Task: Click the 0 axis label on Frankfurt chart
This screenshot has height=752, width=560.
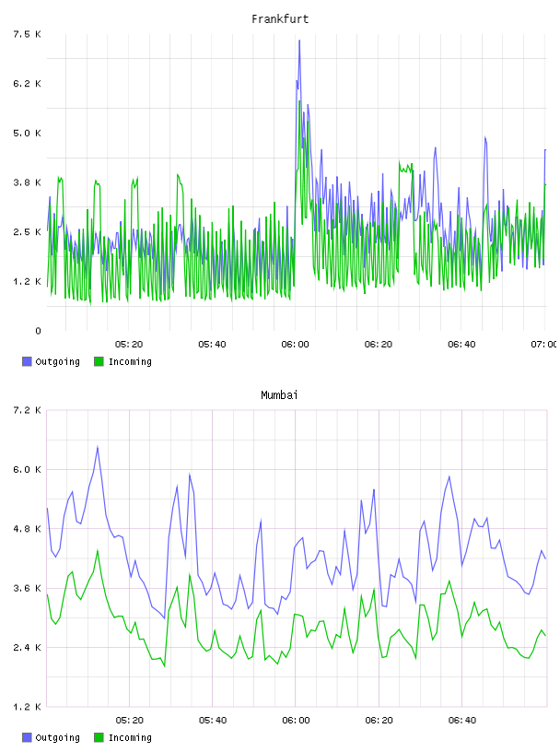Action: click(39, 331)
